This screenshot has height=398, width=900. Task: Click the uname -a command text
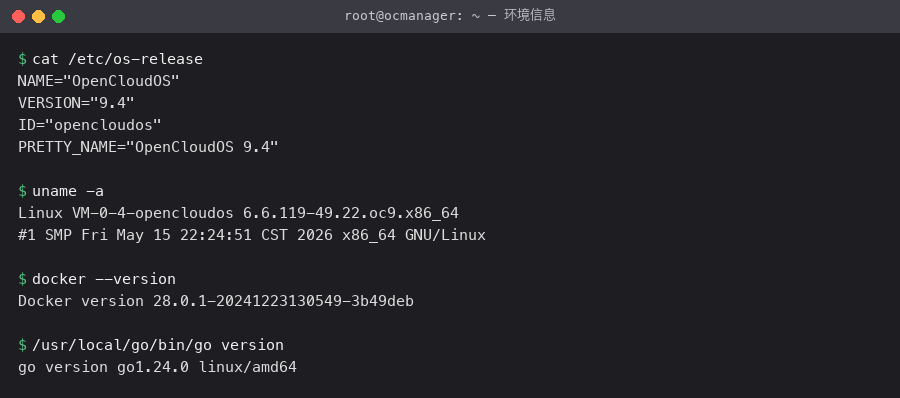point(68,191)
